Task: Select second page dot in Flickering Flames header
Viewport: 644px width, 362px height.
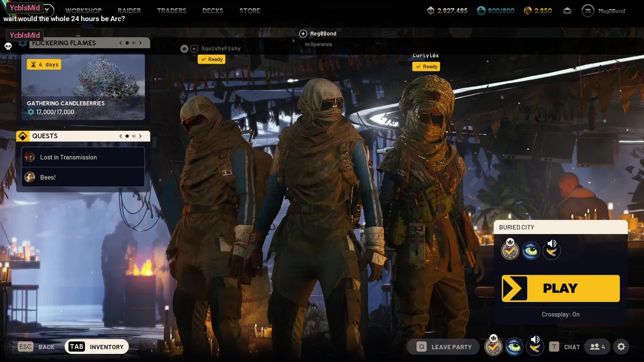Action: [x=134, y=43]
